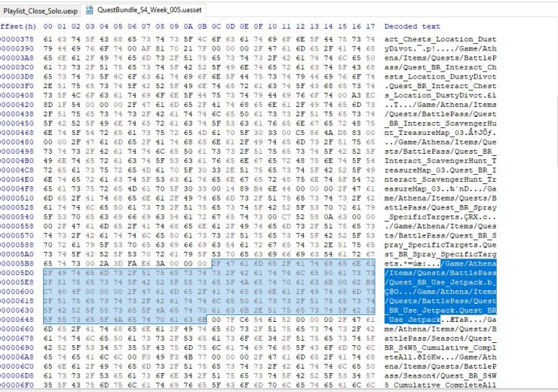Click highlighted decoded text "_BR_Use_Jetpack.Quest_BR"
Viewport: 558px width, 392px height.
click(440, 310)
